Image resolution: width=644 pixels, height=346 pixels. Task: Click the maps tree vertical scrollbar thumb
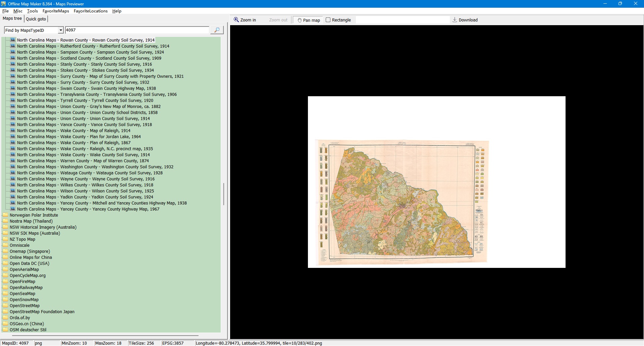[x=223, y=194]
